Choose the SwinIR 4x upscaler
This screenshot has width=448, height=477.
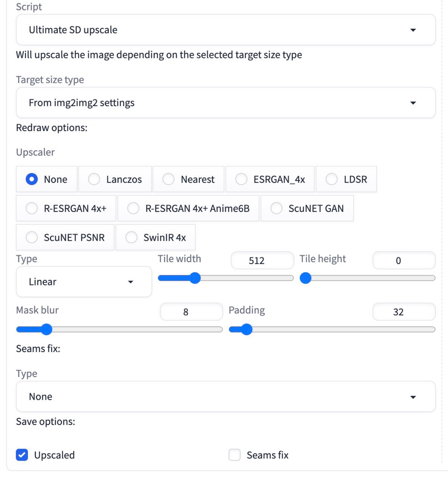click(x=131, y=237)
